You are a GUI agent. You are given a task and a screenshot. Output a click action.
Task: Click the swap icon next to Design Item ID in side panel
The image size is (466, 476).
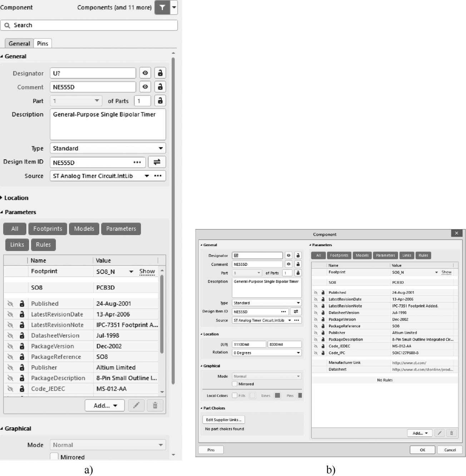point(157,162)
